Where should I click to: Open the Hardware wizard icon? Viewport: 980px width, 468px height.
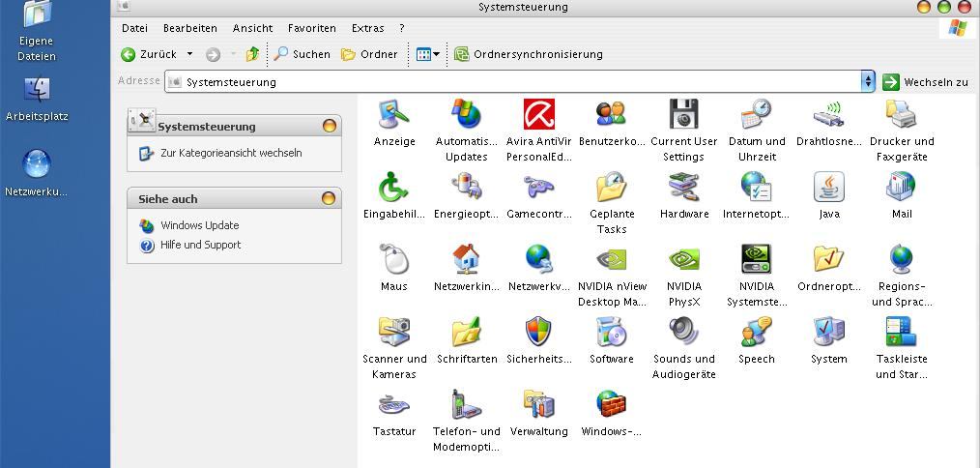pos(683,187)
